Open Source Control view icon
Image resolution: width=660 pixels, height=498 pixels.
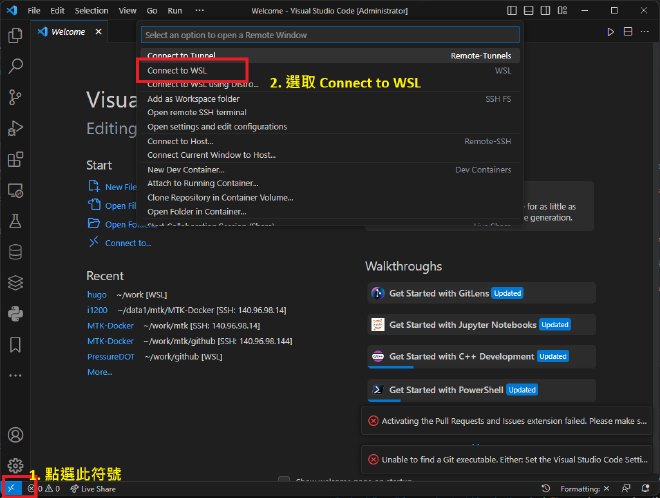[x=15, y=97]
